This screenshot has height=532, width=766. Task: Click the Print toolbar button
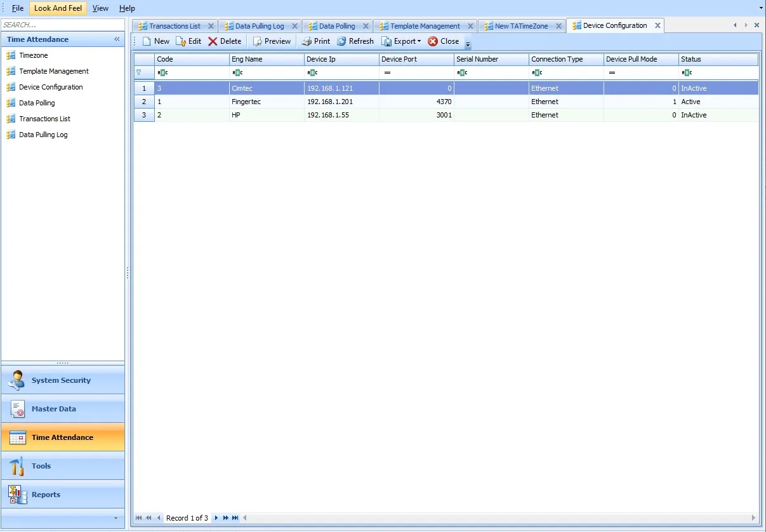[x=315, y=41]
